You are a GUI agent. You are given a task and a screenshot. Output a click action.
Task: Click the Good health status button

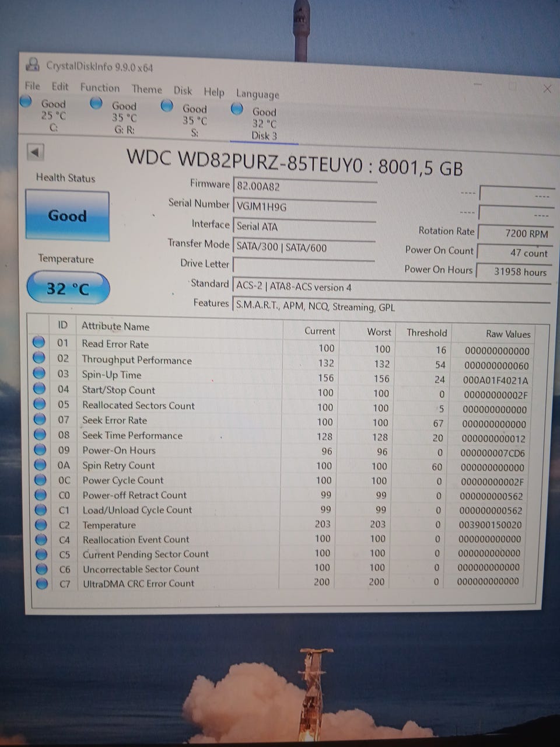67,215
